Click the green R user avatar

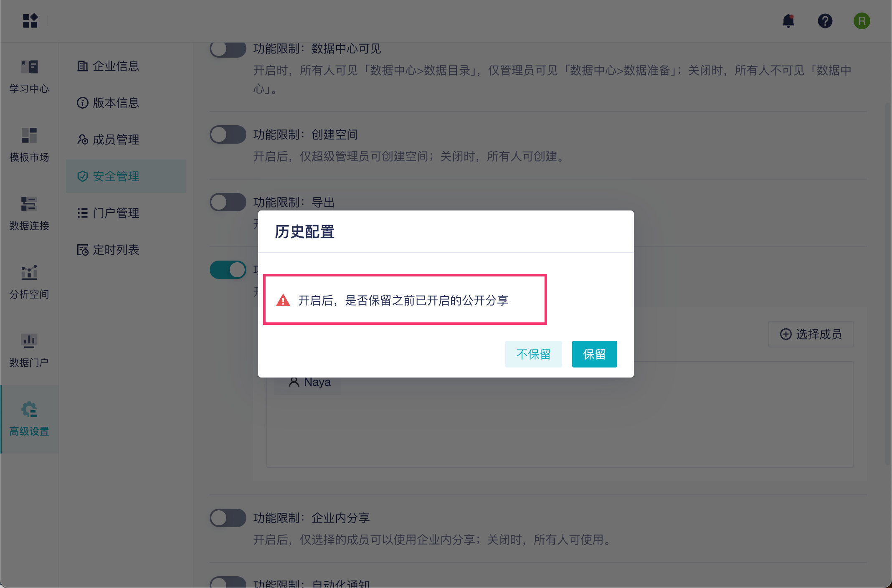(x=862, y=21)
